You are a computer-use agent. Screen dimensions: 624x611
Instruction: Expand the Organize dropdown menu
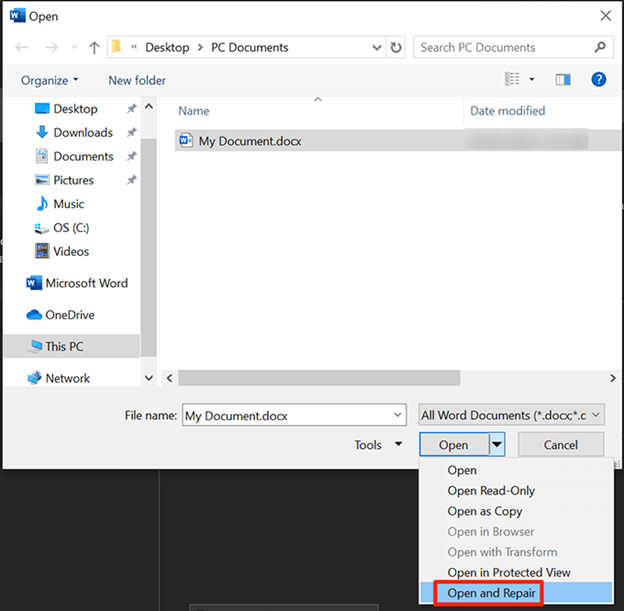click(x=50, y=80)
